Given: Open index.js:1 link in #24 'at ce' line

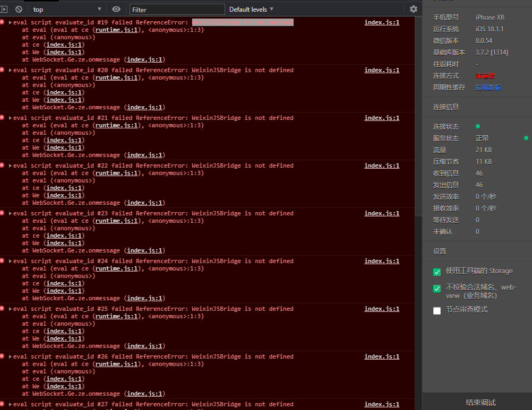Looking at the screenshot, I should 64,284.
